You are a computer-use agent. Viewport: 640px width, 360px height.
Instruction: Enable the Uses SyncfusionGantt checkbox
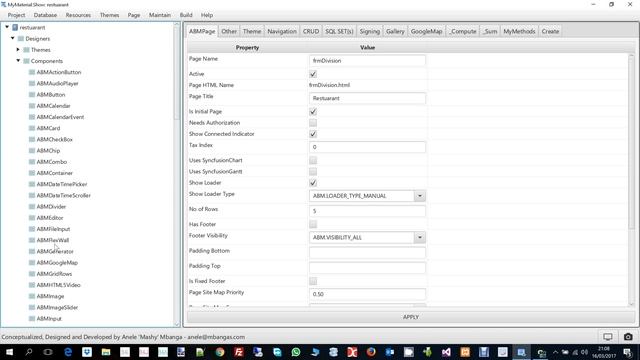[x=313, y=172]
